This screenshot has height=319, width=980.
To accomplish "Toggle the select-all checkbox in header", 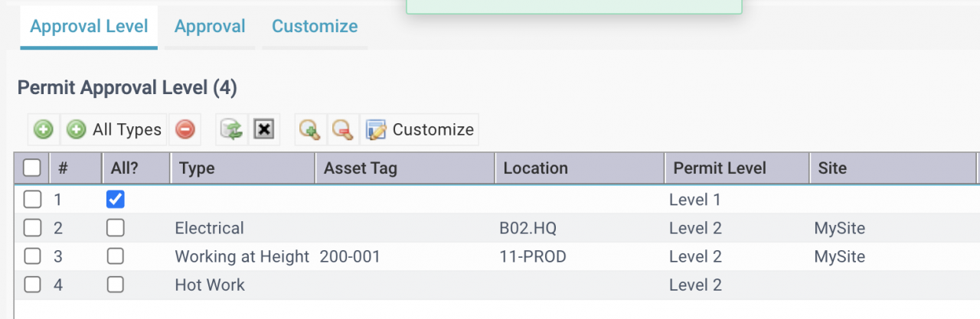I will point(32,168).
